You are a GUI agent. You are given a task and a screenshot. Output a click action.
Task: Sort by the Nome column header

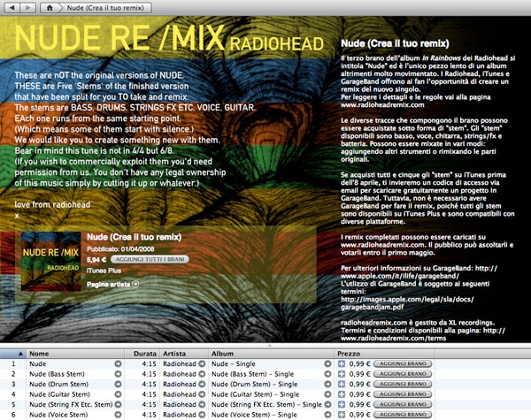[x=75, y=354]
